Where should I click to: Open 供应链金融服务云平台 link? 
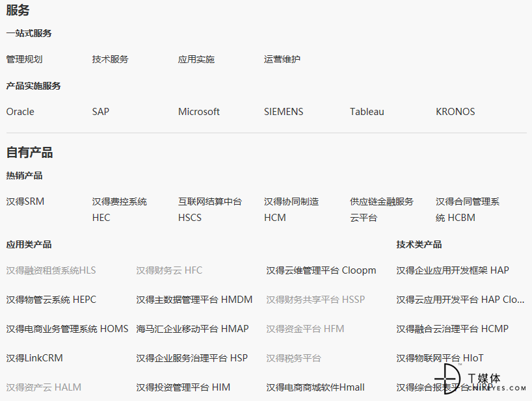(x=382, y=209)
